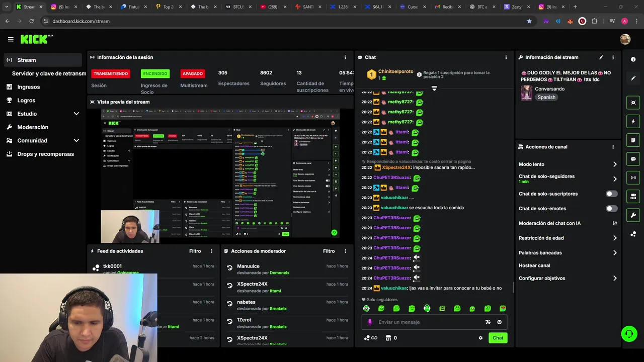Open Servidor y clave de retransmisión
The width and height of the screenshot is (644, 362).
point(49,73)
